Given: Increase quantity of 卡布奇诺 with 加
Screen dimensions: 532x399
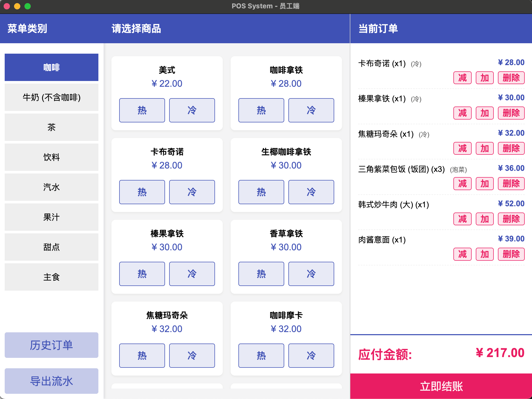Looking at the screenshot, I should [484, 78].
